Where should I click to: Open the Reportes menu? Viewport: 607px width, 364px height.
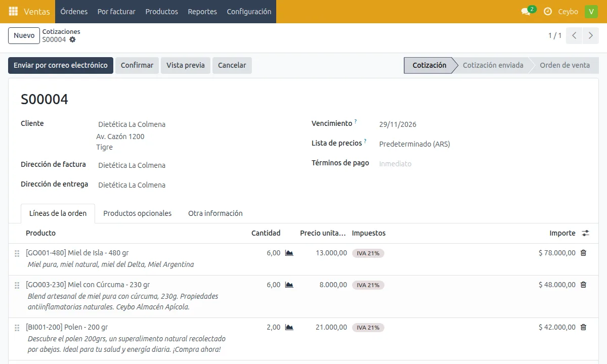[202, 11]
